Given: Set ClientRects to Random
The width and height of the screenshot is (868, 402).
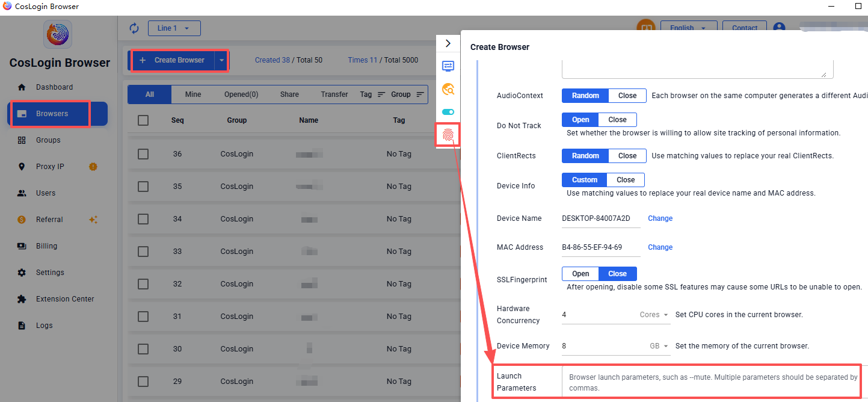Looking at the screenshot, I should (585, 156).
